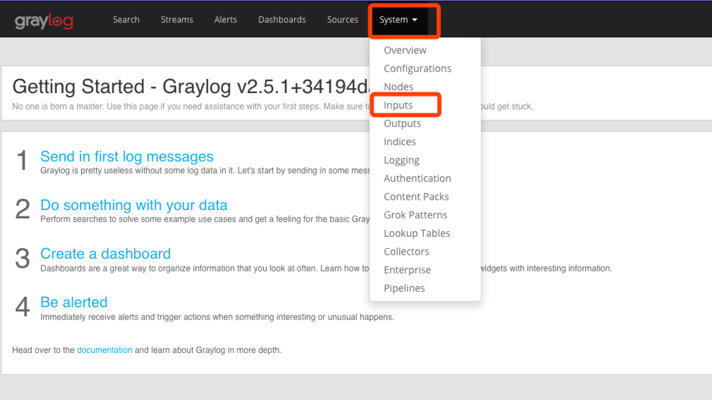The height and width of the screenshot is (400, 712).
Task: Open the Alerts page
Action: 226,20
